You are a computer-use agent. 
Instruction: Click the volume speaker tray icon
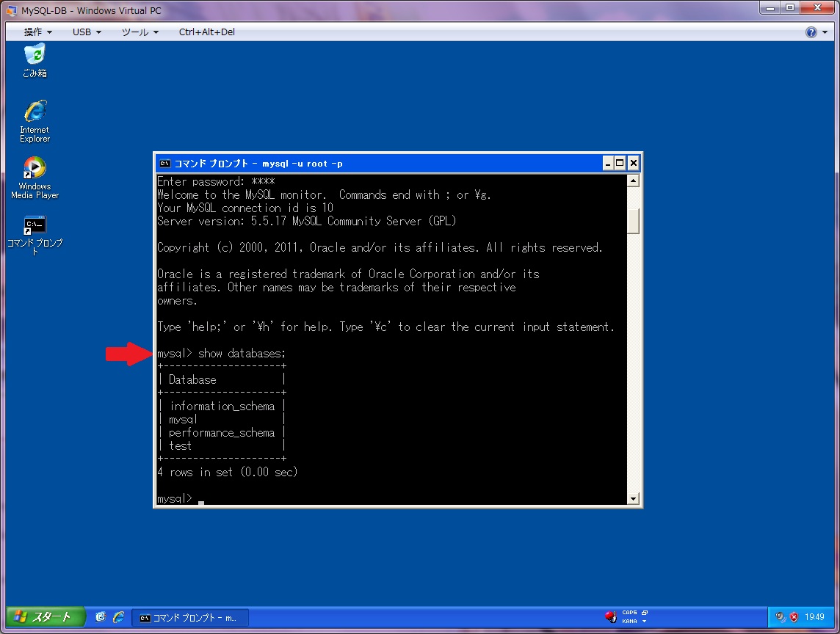click(781, 617)
